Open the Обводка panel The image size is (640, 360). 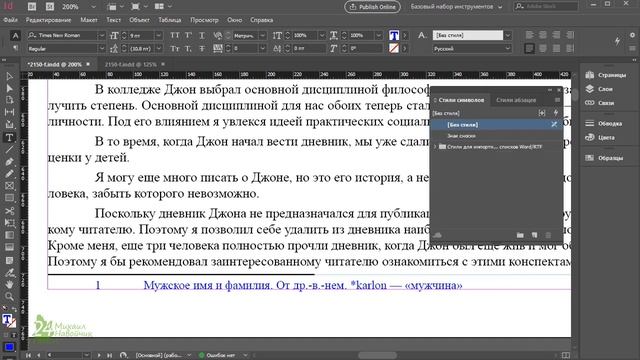click(603, 123)
